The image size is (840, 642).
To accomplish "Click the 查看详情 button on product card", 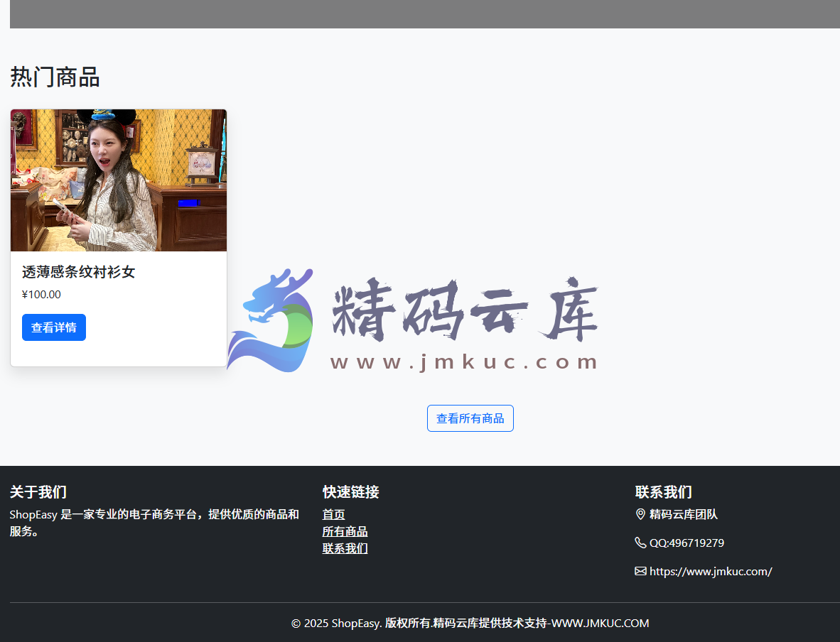I will tap(53, 327).
